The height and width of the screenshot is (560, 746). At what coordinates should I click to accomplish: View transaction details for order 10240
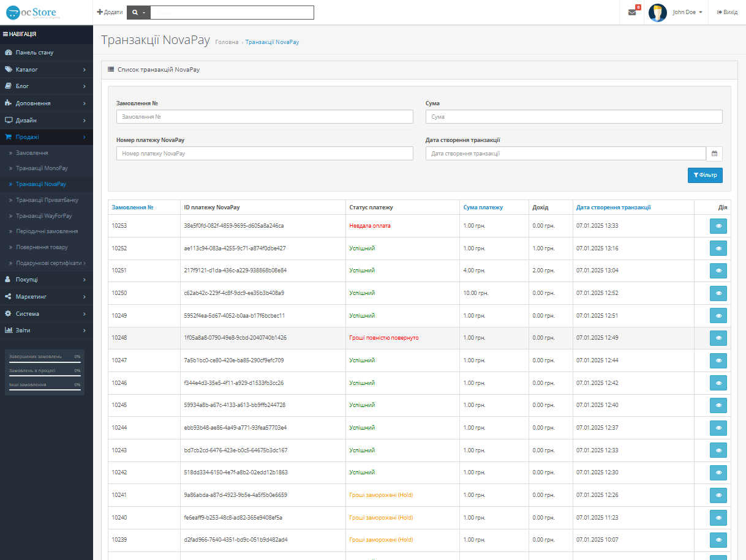coord(718,517)
